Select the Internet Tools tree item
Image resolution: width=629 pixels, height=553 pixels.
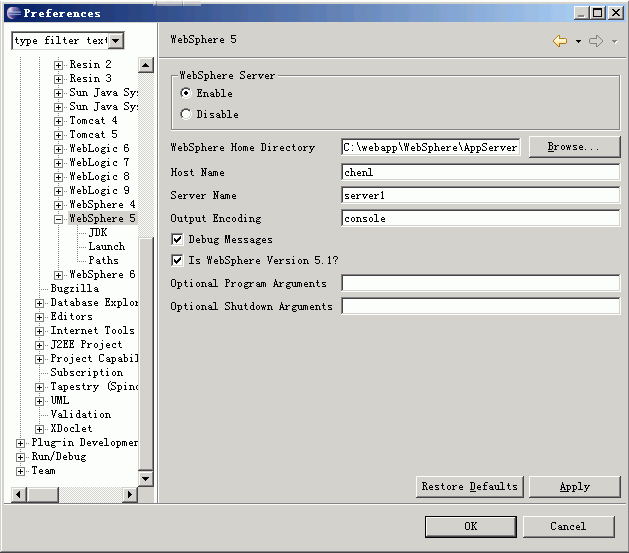click(x=93, y=330)
